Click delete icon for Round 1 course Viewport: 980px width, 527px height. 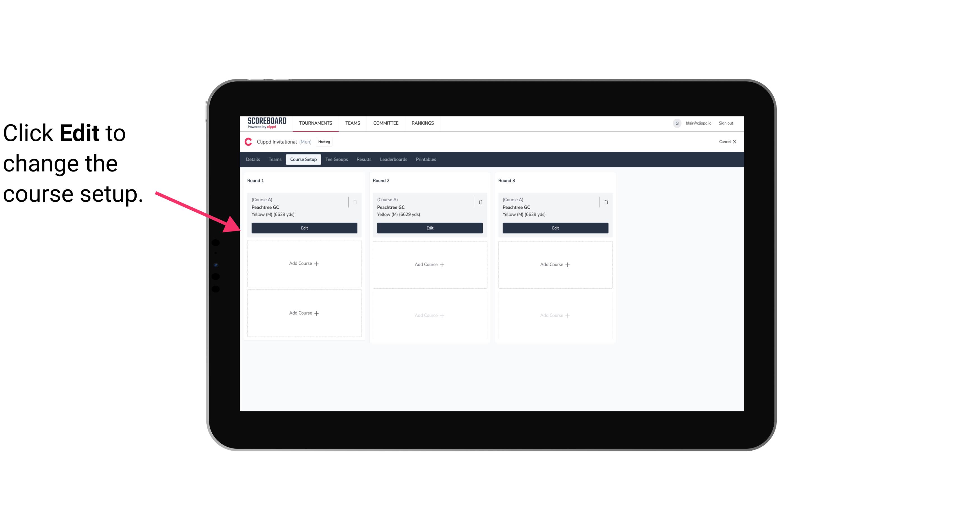pyautogui.click(x=356, y=201)
